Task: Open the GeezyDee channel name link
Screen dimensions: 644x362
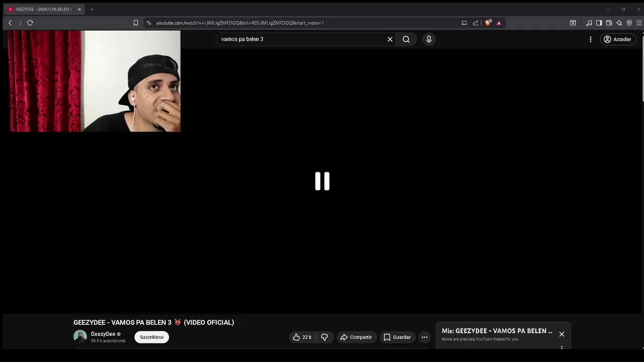Action: 103,334
